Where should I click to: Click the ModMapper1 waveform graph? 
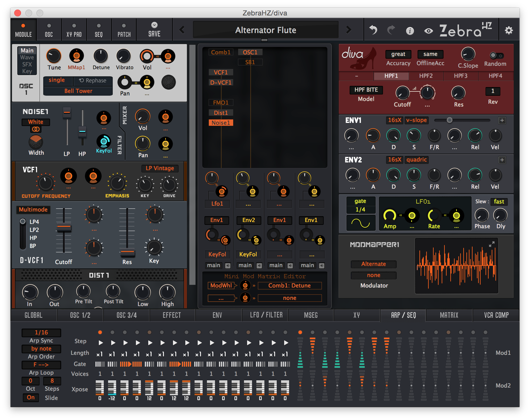click(x=456, y=266)
